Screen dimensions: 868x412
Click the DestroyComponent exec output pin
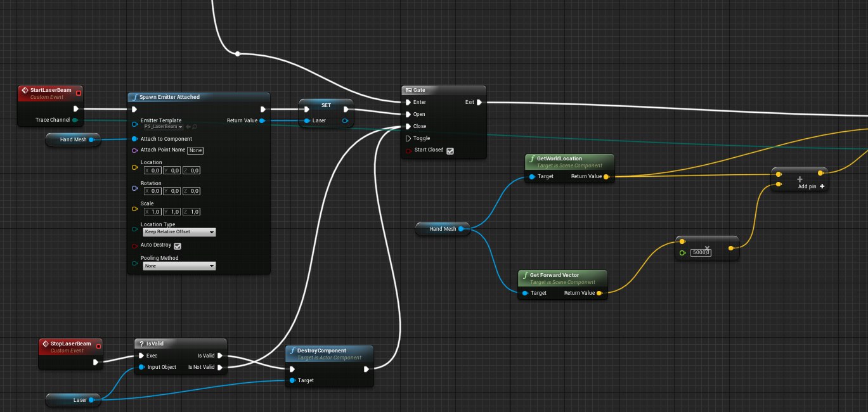pos(366,369)
